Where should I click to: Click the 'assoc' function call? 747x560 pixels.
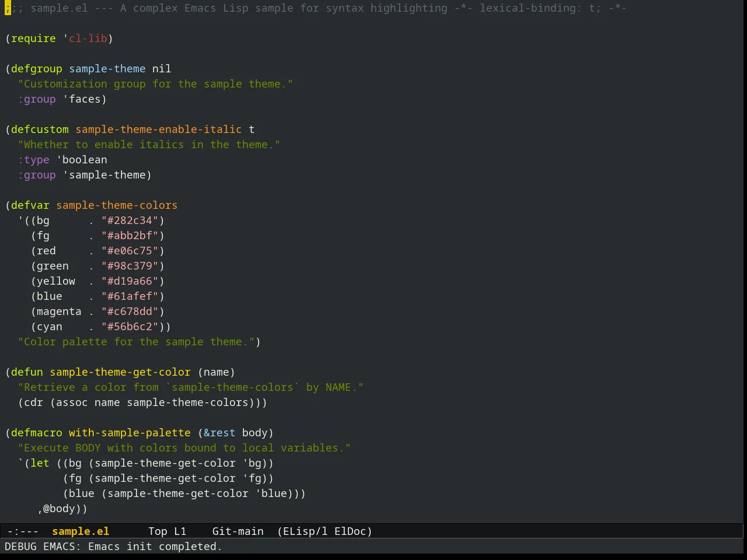tap(72, 402)
